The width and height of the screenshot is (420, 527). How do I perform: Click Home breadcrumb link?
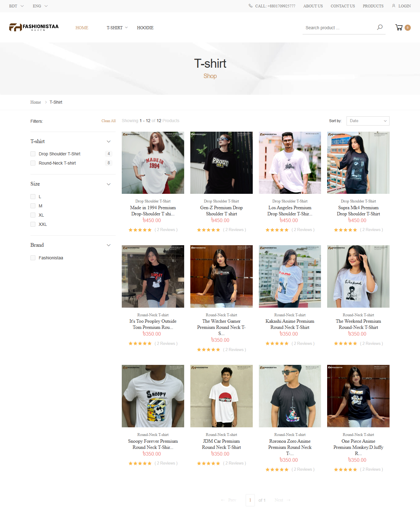coord(36,102)
